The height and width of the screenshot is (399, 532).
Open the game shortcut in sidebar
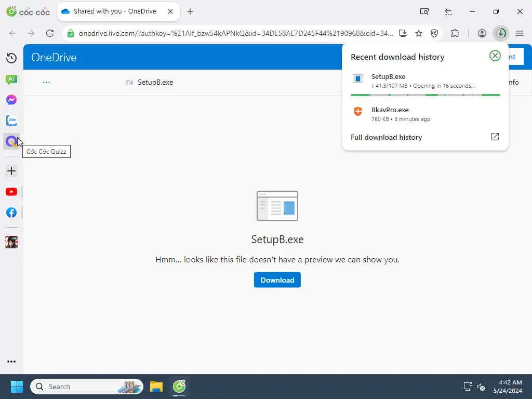tap(11, 242)
